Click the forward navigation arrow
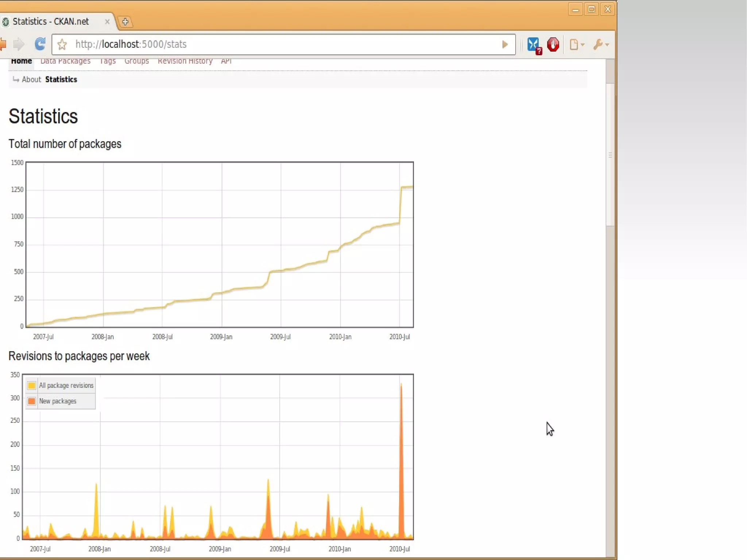This screenshot has width=747, height=560. coord(19,44)
